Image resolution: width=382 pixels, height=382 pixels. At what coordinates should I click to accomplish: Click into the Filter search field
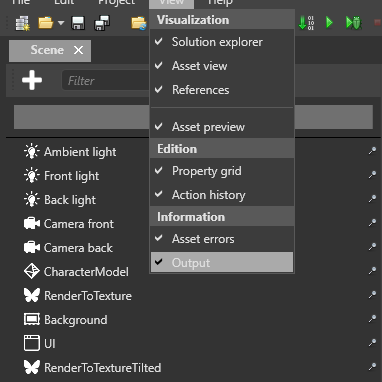point(106,80)
